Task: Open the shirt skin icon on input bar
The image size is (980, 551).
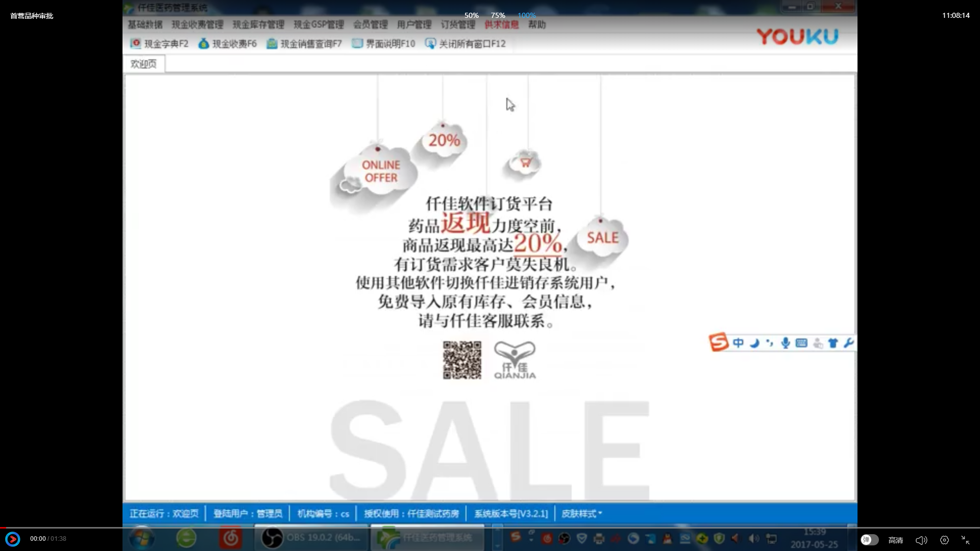Action: click(x=833, y=343)
